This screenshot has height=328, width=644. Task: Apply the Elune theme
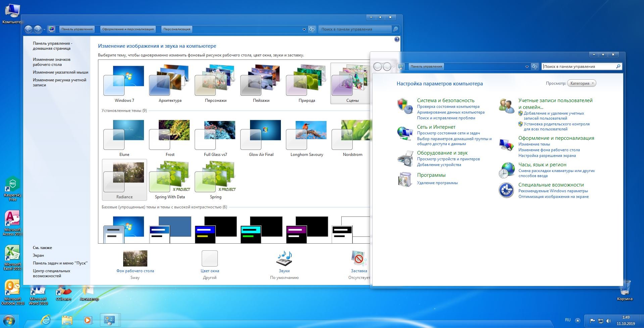pos(124,138)
